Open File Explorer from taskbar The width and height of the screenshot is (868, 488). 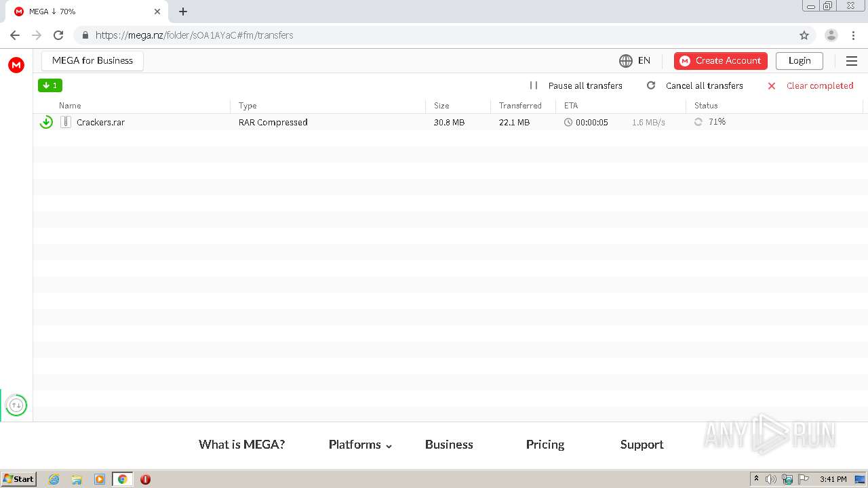tap(77, 479)
